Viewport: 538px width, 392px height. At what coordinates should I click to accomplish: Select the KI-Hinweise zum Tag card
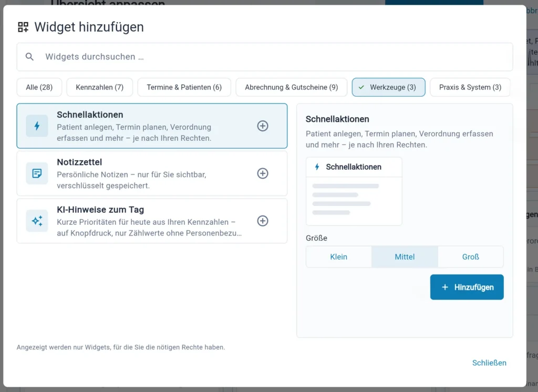coord(152,221)
